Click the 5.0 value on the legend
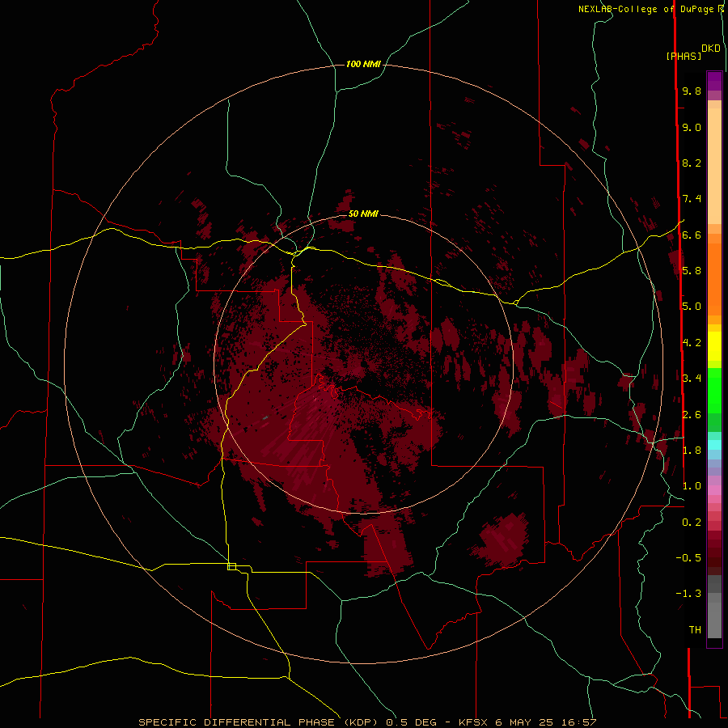Viewport: 728px width, 728px height. coord(692,307)
